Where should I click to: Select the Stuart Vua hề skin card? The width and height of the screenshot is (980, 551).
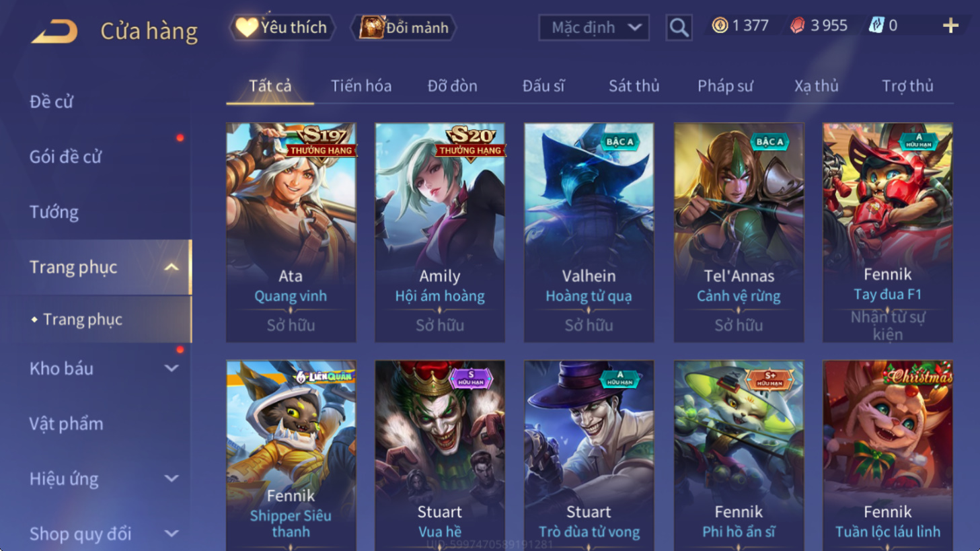click(x=440, y=455)
